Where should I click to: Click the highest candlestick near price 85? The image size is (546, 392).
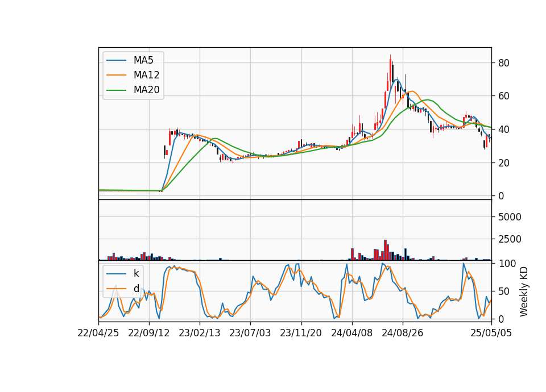(390, 69)
